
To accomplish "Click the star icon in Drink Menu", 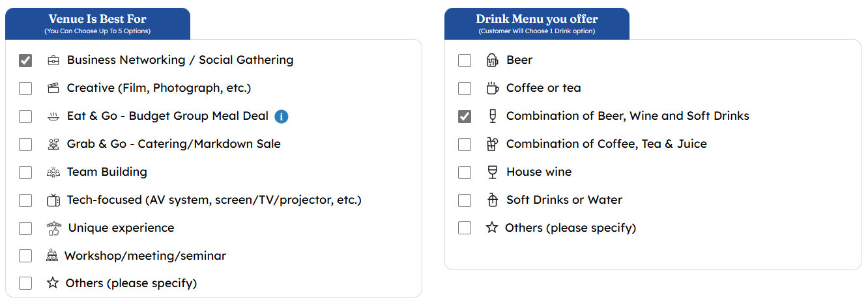I will click(492, 228).
